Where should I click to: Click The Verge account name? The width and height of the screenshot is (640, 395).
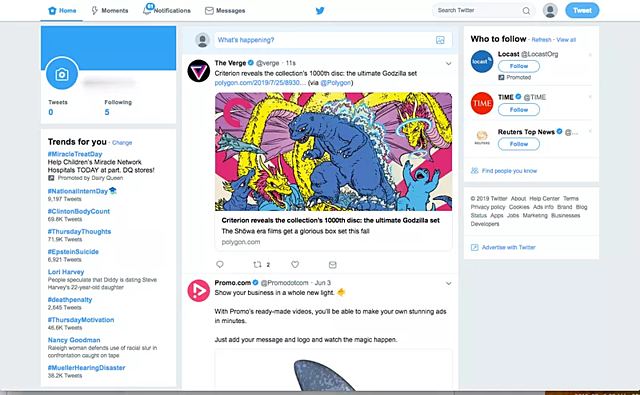tap(230, 63)
